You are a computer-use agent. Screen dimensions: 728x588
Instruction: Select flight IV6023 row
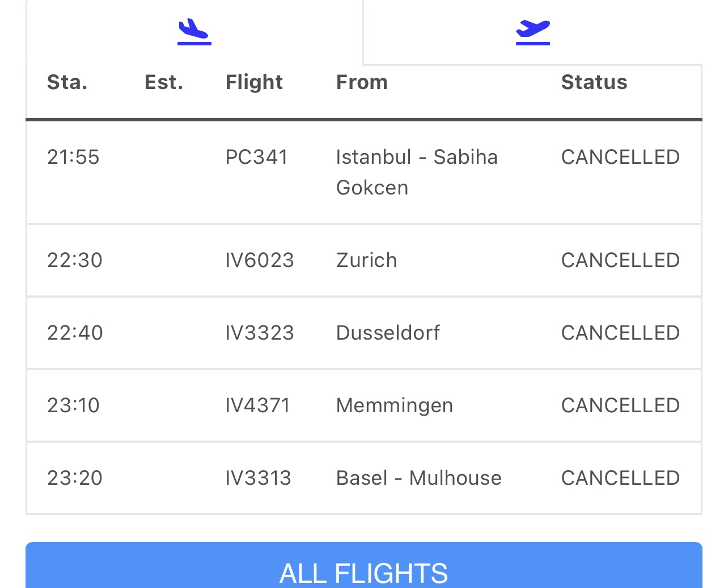(x=364, y=260)
